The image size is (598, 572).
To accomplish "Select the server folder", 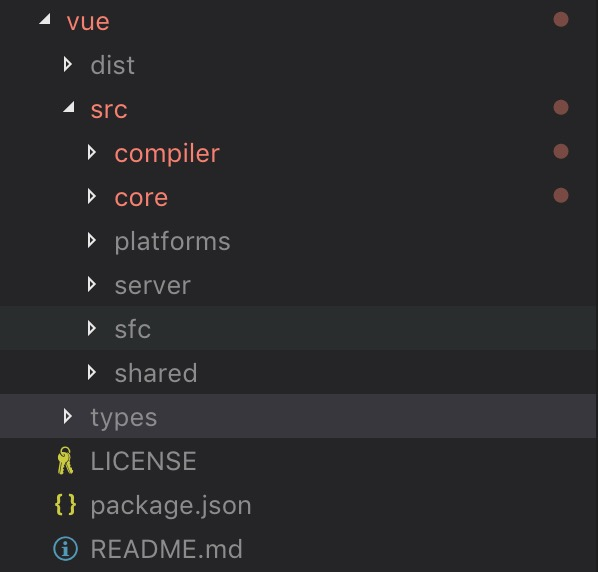I will click(x=299, y=284).
